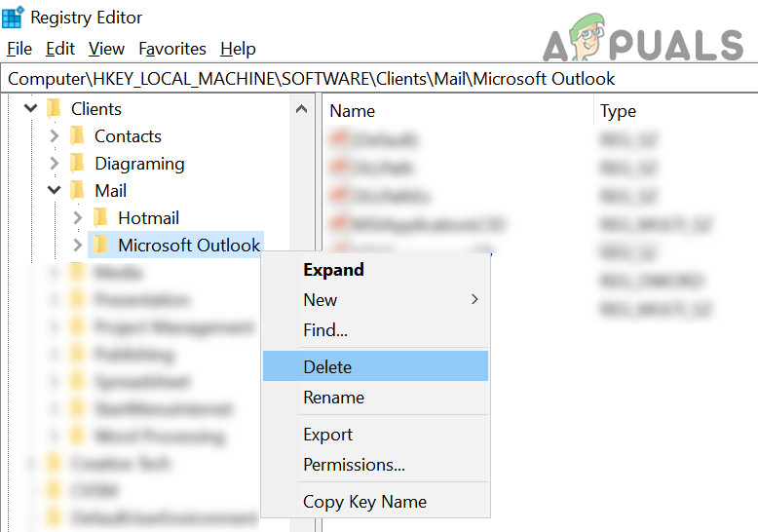Select the Hotmail folder icon
This screenshot has width=758, height=532.
click(100, 217)
